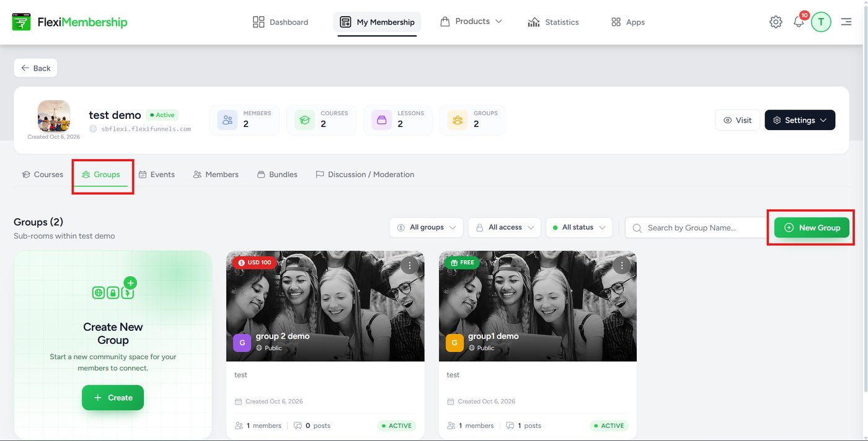
Task: Expand the Products dropdown in navigation
Action: [471, 22]
